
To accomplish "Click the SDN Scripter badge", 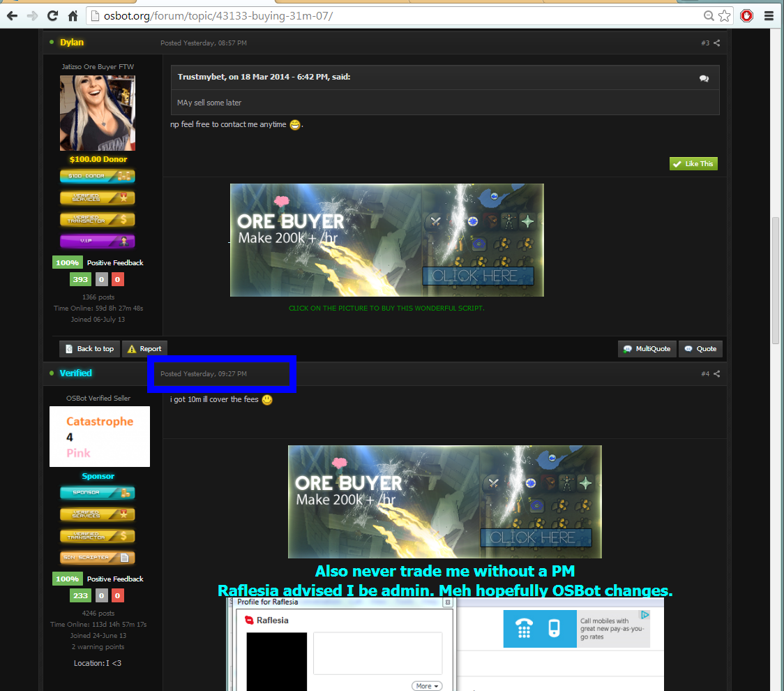I will (x=98, y=558).
